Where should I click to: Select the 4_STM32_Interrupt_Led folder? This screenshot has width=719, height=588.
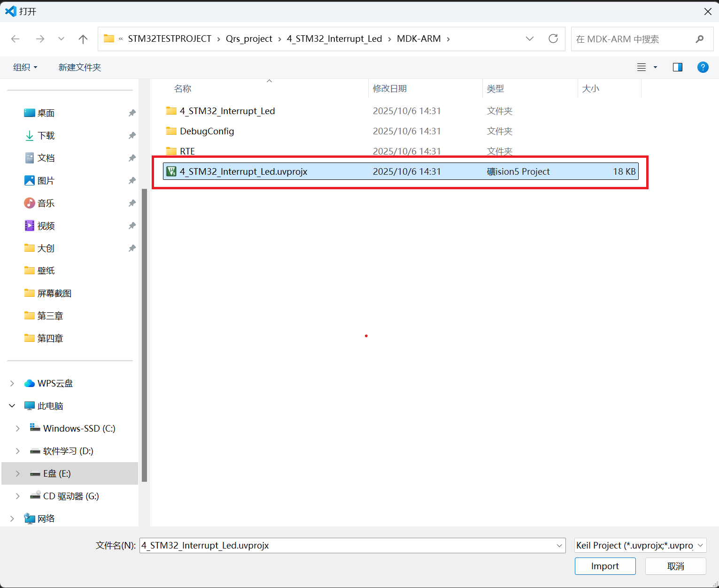[401, 111]
